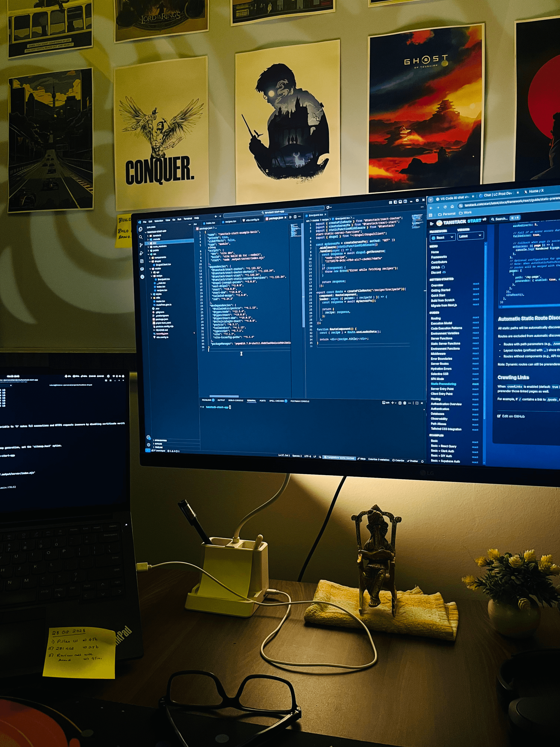The width and height of the screenshot is (560, 747).
Task: Kill the terminal with the trash icon
Action: tap(404, 403)
